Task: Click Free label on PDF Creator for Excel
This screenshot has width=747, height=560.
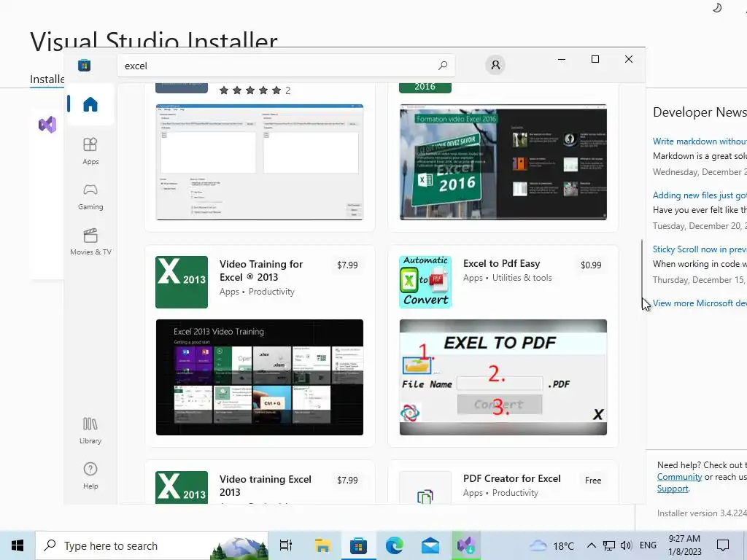Action: (x=593, y=481)
